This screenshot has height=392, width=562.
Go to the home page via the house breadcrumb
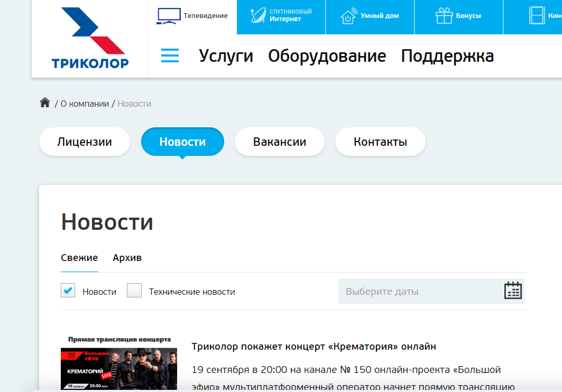point(45,102)
